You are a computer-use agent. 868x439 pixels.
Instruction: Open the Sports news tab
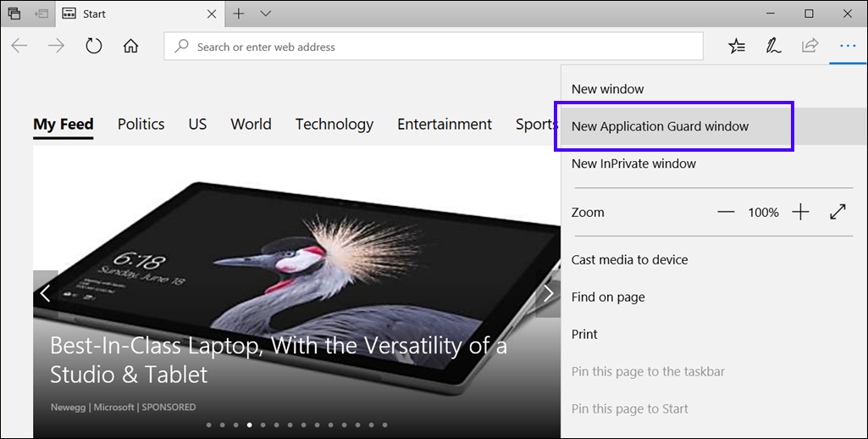(x=537, y=125)
